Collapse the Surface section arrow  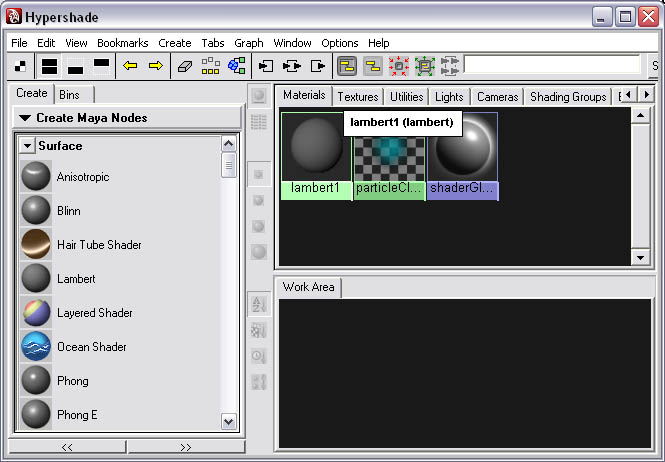click(x=27, y=146)
